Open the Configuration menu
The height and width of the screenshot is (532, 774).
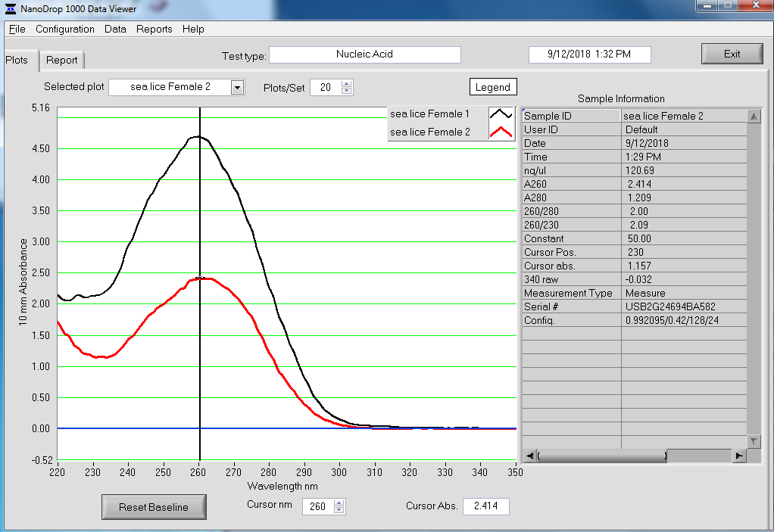coord(65,30)
